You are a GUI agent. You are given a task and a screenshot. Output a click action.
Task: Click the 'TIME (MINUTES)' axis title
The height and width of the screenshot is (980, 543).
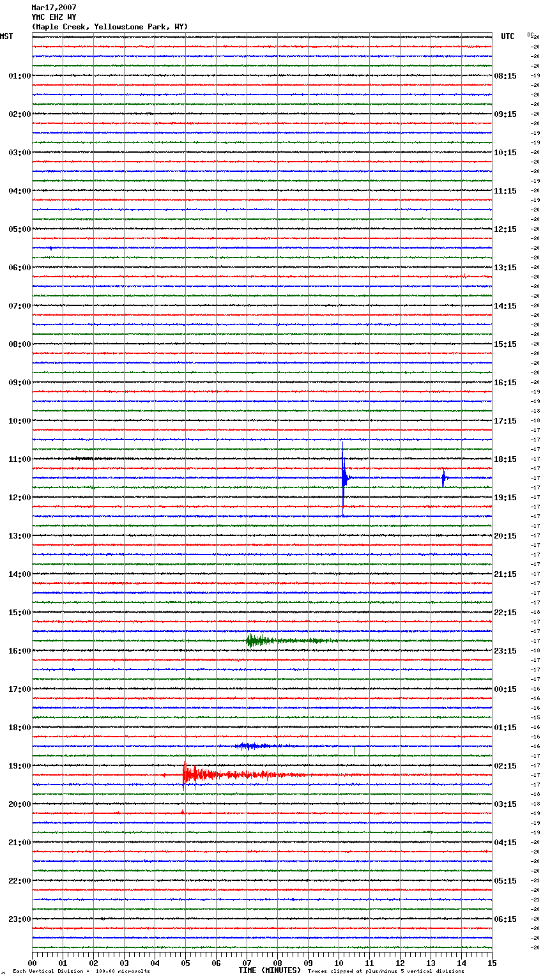[x=270, y=970]
